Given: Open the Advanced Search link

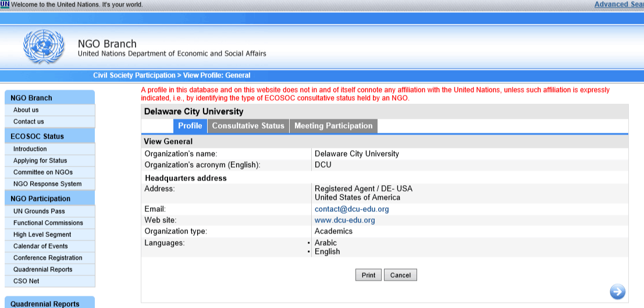Looking at the screenshot, I should point(618,5).
